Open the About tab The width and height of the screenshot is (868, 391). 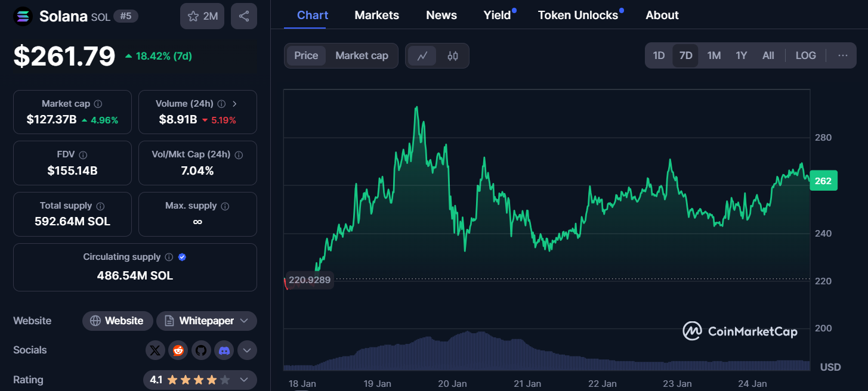click(662, 15)
